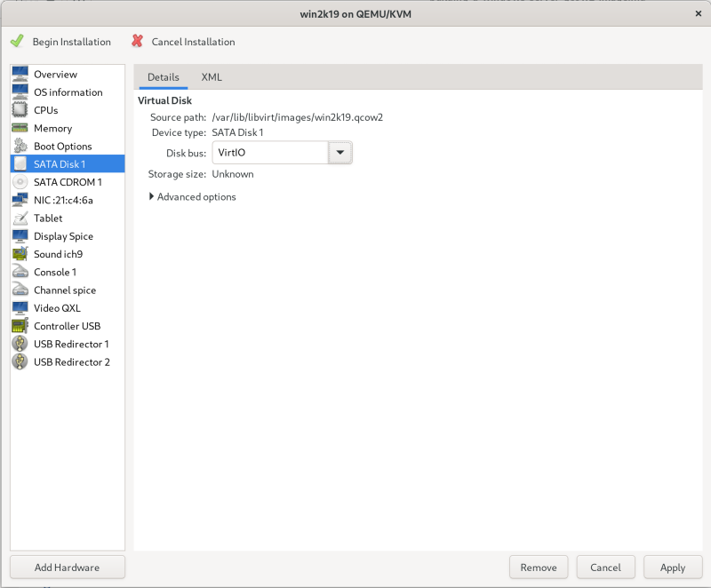The image size is (711, 588).
Task: Open Boot Options gear icon
Action: point(20,146)
